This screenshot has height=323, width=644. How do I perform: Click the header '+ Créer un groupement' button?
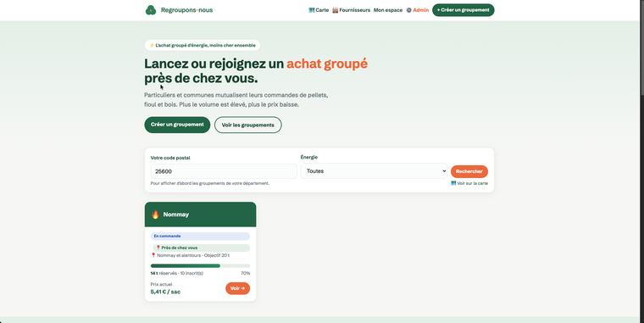click(463, 10)
